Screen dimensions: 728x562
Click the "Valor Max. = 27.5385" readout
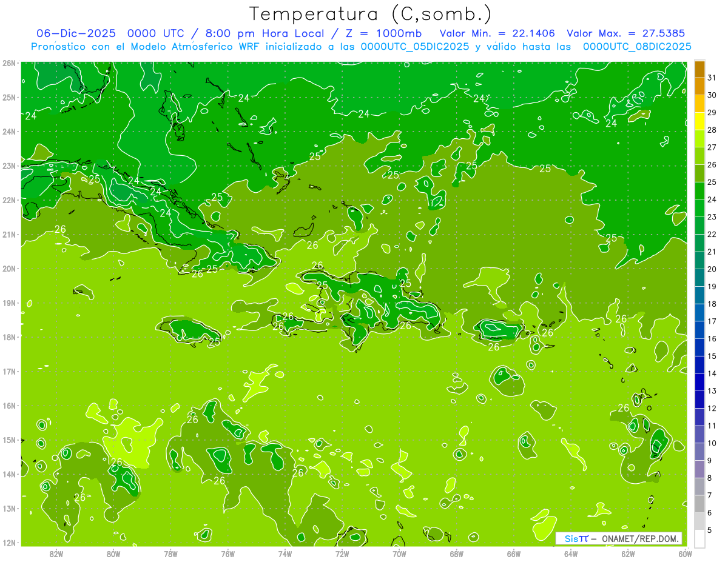(x=627, y=33)
